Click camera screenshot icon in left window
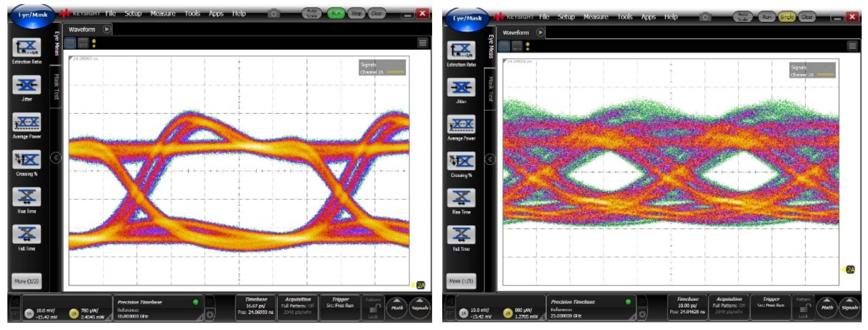Image resolution: width=868 pixels, height=330 pixels. (274, 14)
